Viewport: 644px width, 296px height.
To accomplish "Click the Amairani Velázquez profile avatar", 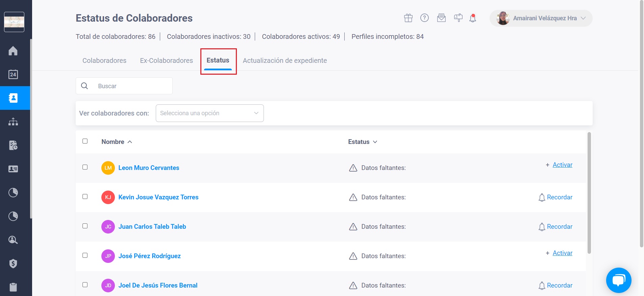I will (x=503, y=18).
